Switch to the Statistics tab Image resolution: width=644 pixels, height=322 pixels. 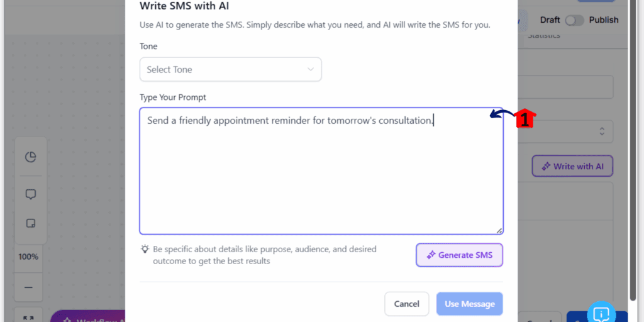[544, 36]
